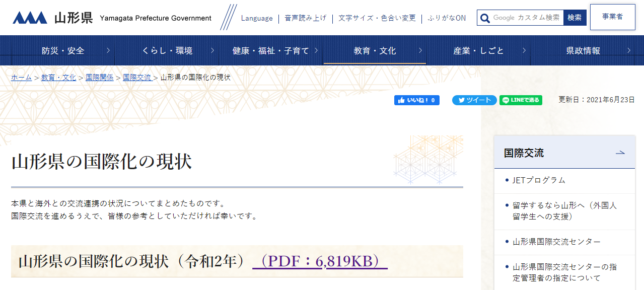This screenshot has height=290, width=644.
Task: Click the search magnifier icon
Action: point(485,18)
